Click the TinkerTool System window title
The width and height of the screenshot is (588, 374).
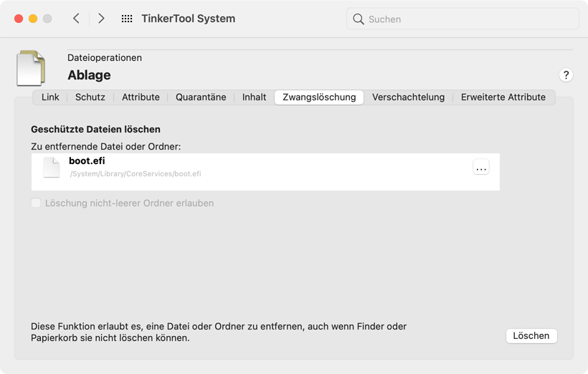[x=189, y=19]
